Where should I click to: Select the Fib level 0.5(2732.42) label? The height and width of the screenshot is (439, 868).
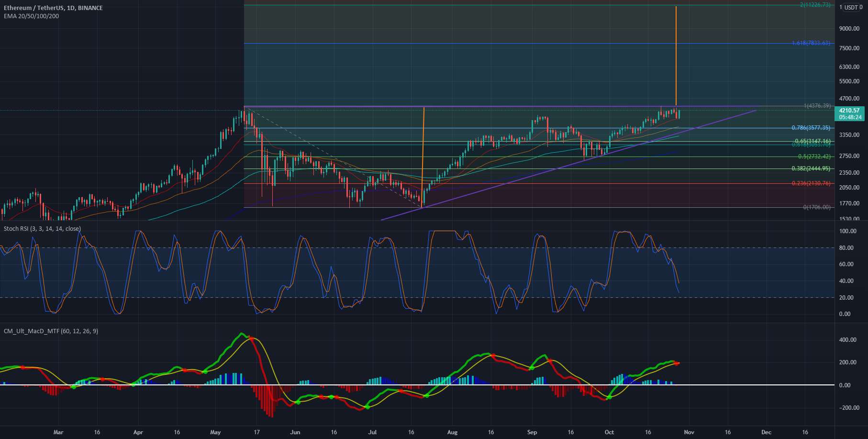[x=814, y=157]
